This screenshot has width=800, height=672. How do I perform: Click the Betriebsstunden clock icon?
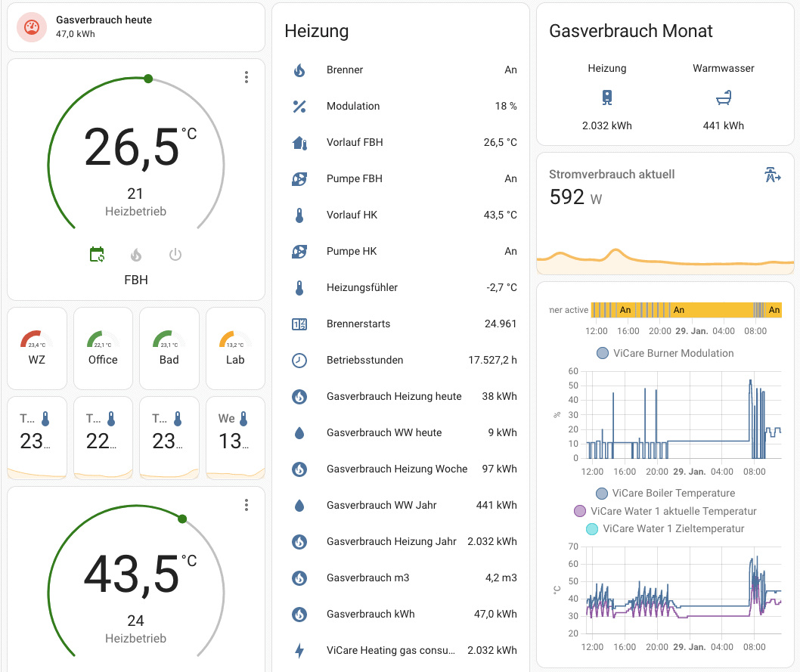(x=299, y=361)
